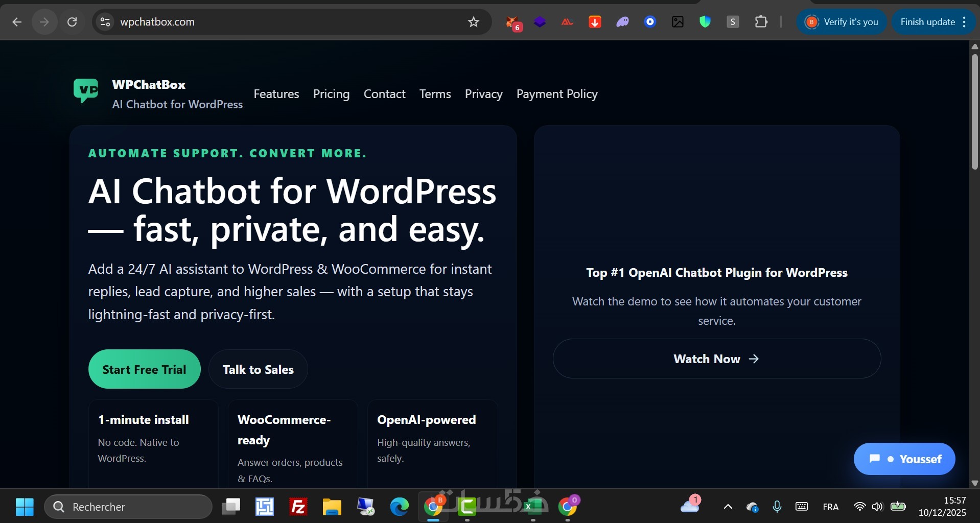Go back to the previous page
Screen dimensions: 980x523
click(x=17, y=22)
